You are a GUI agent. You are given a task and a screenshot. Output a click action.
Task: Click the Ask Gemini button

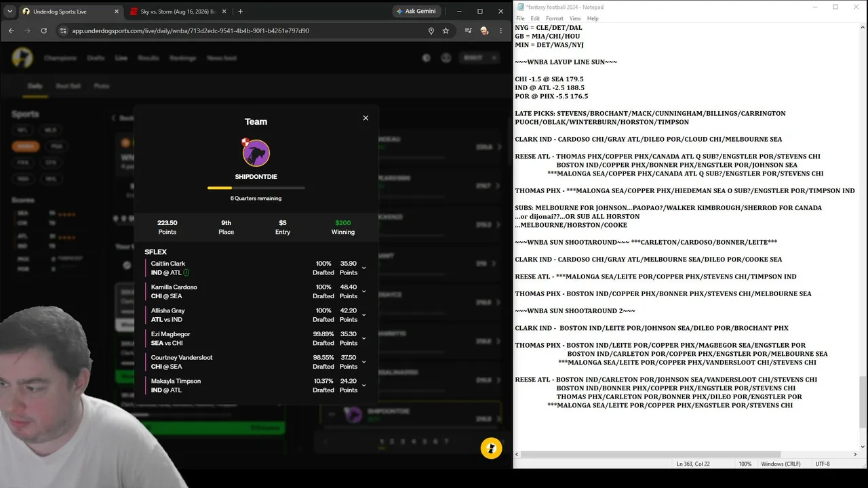(417, 11)
